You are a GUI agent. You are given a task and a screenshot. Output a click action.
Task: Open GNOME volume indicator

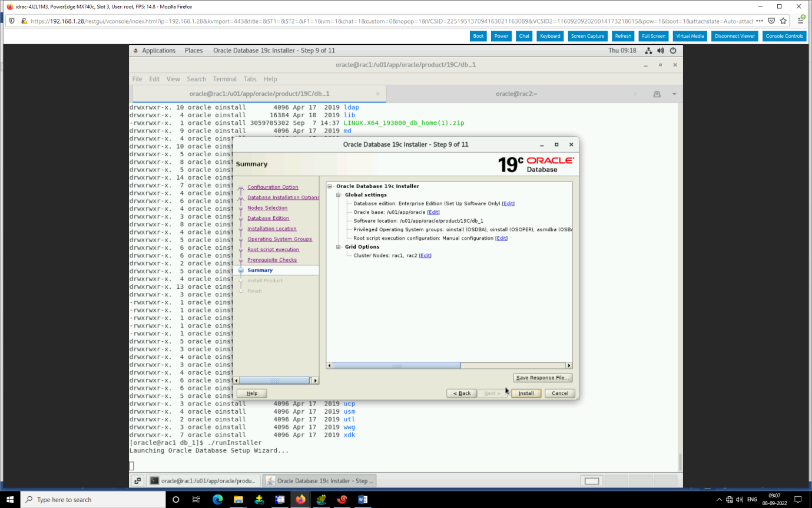[x=661, y=51]
